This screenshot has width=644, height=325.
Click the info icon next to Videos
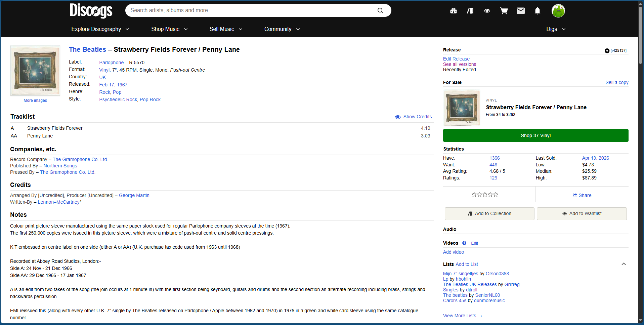point(464,243)
